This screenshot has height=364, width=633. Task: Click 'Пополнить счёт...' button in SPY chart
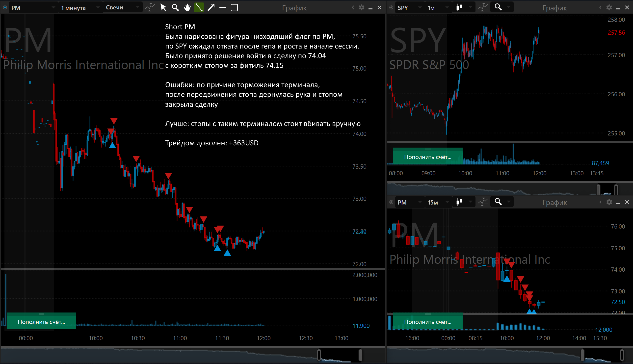[x=428, y=156]
